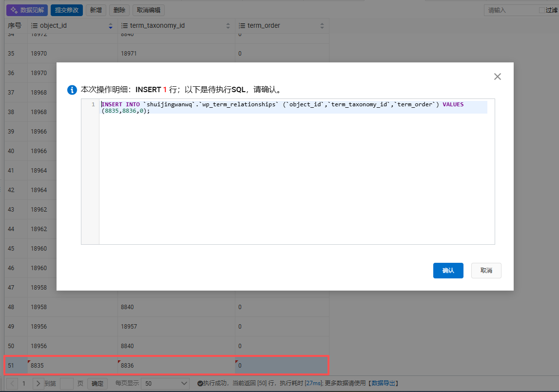
Task: Select object_id 18962 in row 43
Action: tap(42, 209)
